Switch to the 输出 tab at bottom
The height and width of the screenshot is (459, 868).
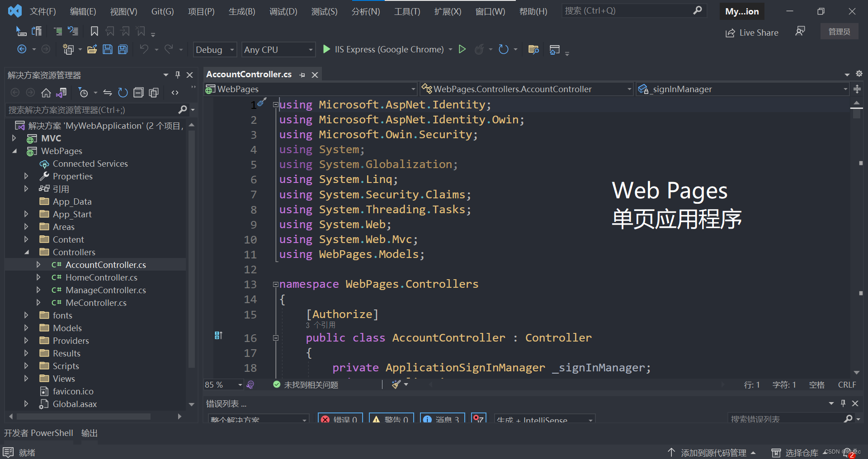point(90,433)
